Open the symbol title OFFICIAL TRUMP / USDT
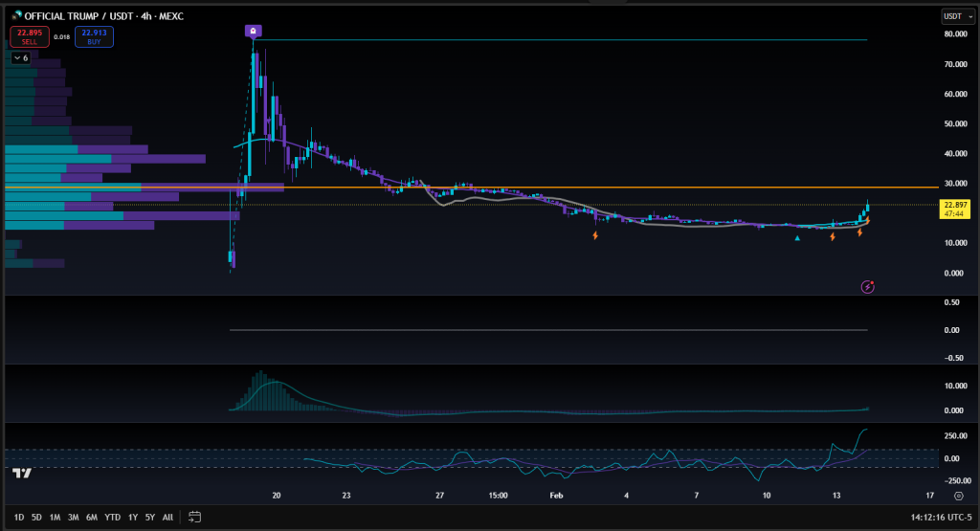980x531 pixels. click(103, 16)
